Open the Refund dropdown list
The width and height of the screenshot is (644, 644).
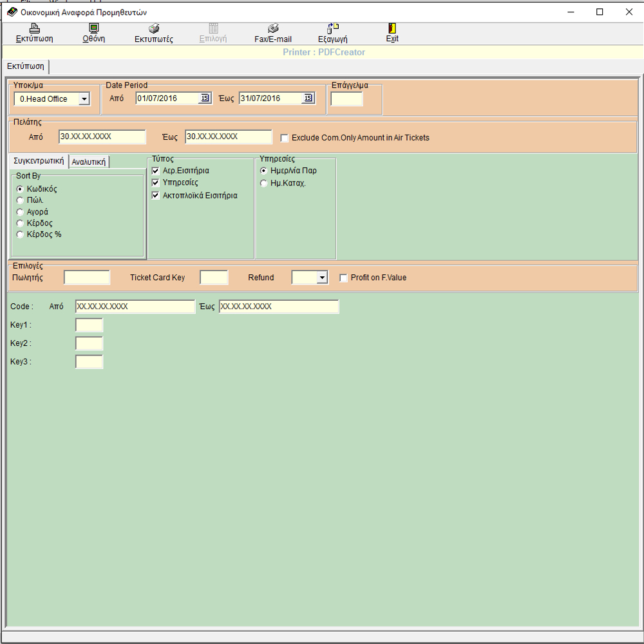click(x=322, y=278)
